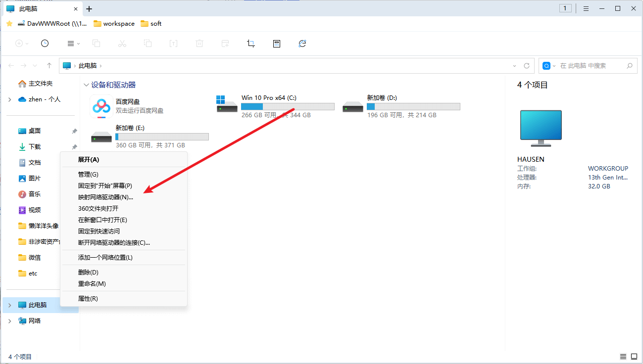The width and height of the screenshot is (643, 364).
Task: Open the address bar history dropdown
Action: tap(515, 66)
